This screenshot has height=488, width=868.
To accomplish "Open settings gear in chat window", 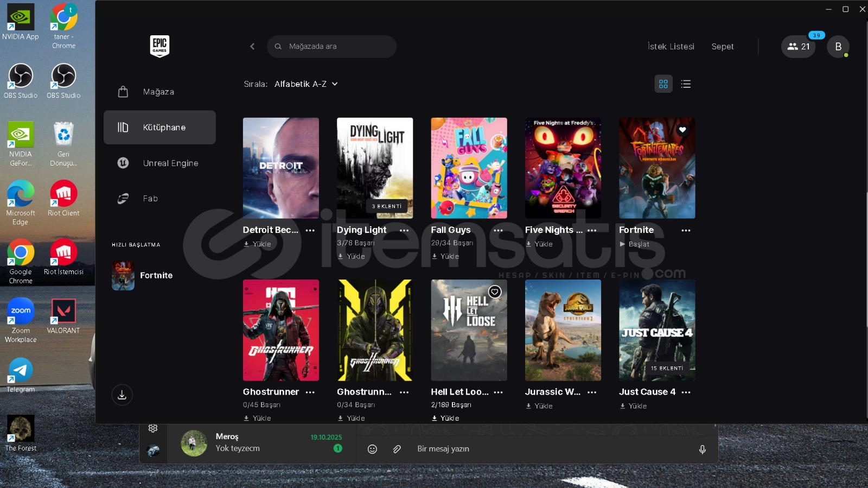I will (153, 428).
